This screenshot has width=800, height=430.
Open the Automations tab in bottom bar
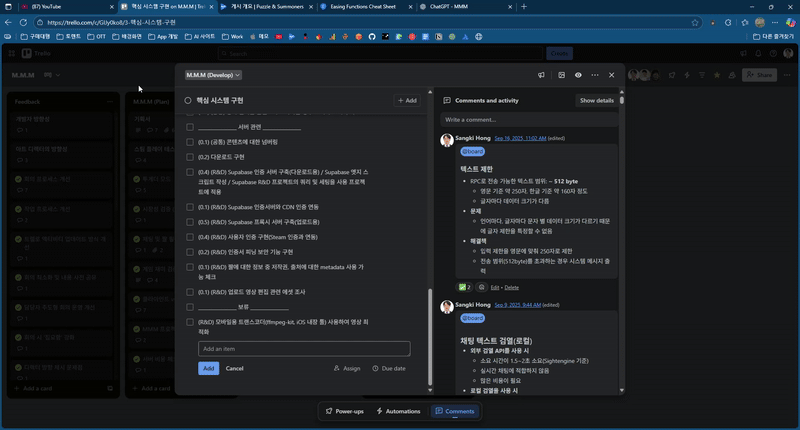point(398,411)
